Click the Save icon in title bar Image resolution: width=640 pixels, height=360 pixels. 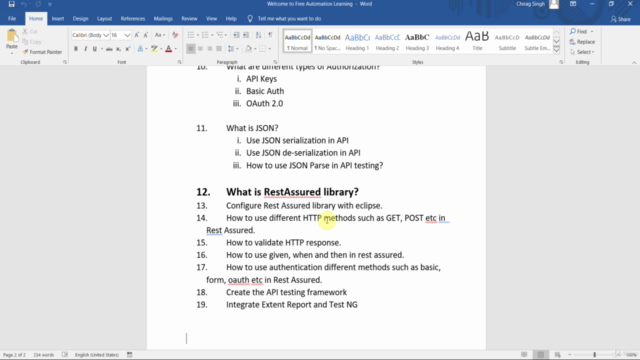point(11,4)
